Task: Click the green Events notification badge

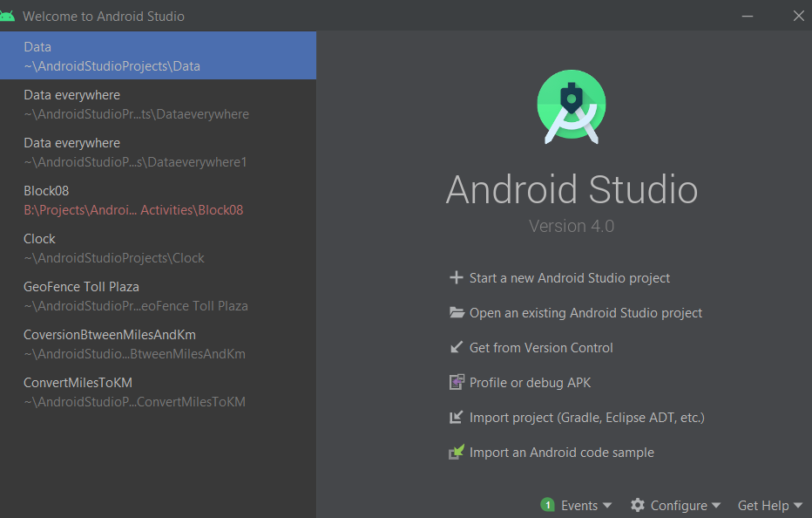Action: click(546, 505)
